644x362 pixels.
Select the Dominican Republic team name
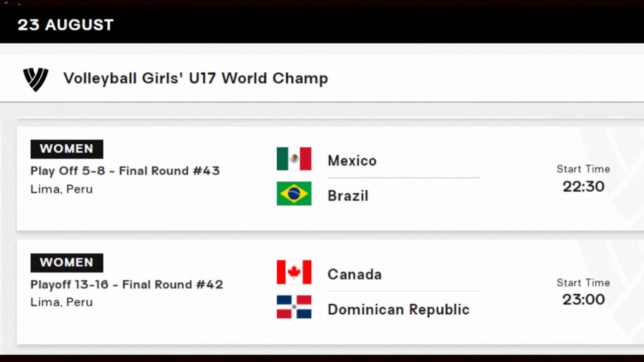click(x=398, y=309)
